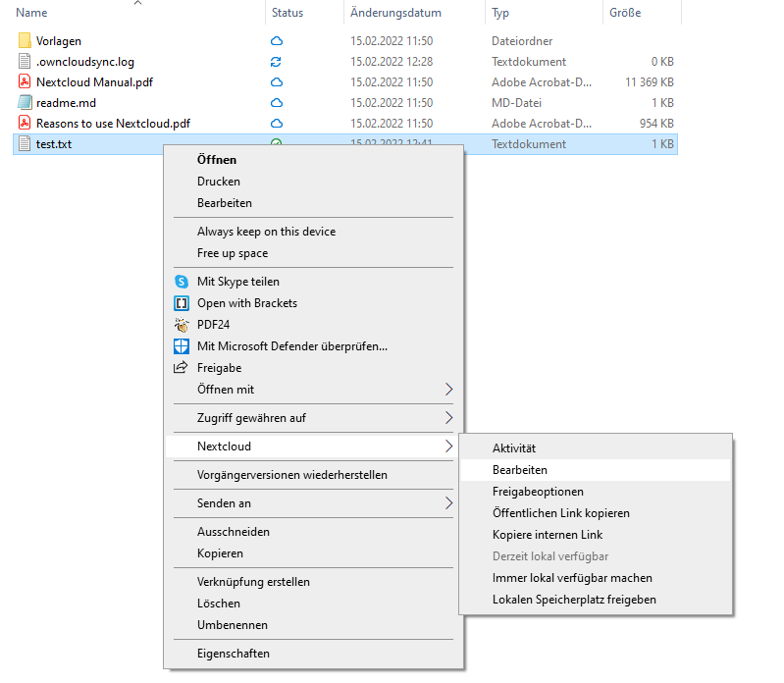Select Reasons to use Nextcloud.pdf file name
Screen dimensions: 784x683
113,123
